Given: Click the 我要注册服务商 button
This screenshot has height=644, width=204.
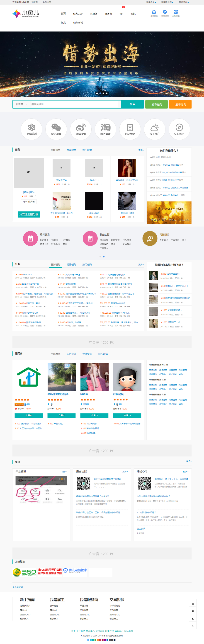Looking at the screenshot, I should tap(29, 214).
